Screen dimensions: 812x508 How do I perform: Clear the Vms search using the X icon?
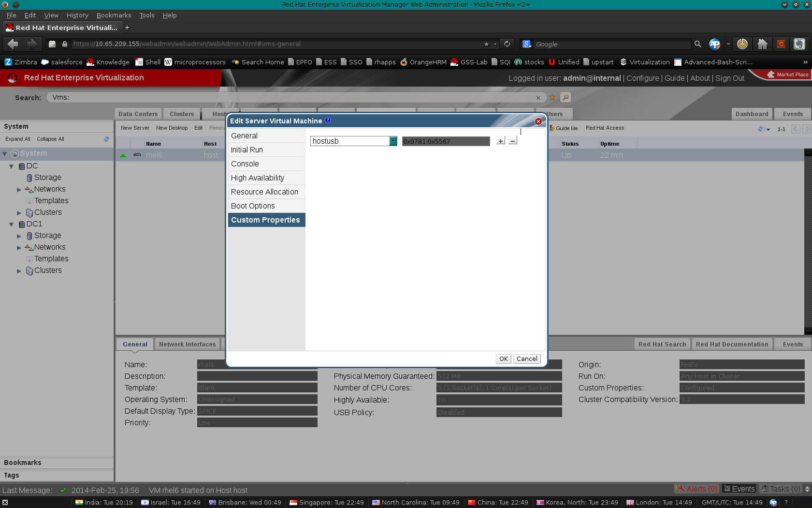[538, 97]
